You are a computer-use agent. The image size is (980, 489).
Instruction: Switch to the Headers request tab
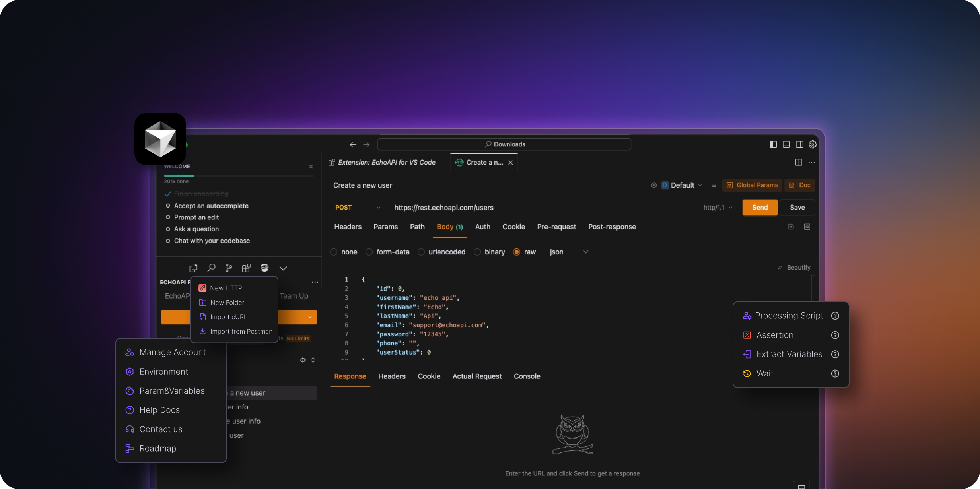[x=348, y=227]
